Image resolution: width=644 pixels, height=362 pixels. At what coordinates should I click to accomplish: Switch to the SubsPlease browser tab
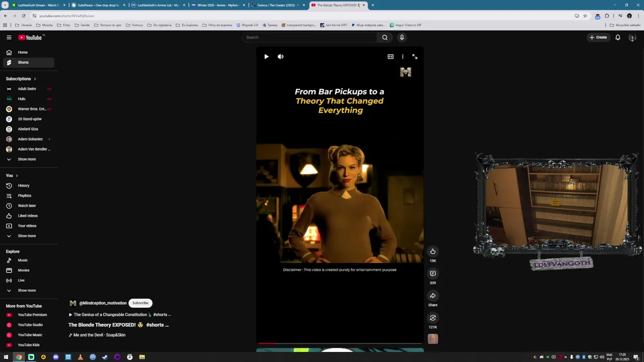(x=98, y=5)
